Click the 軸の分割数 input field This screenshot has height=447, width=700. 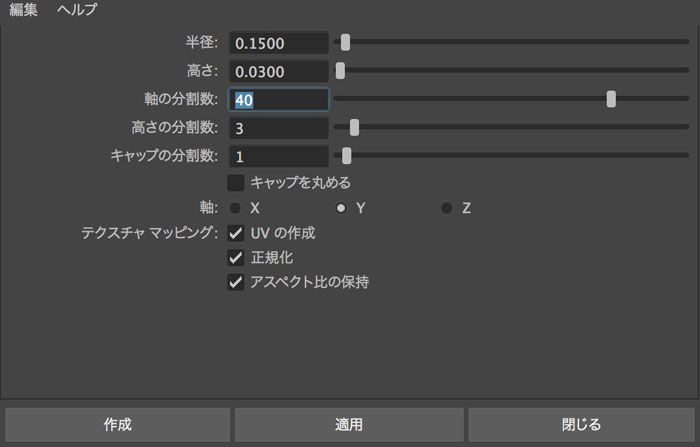(x=279, y=100)
